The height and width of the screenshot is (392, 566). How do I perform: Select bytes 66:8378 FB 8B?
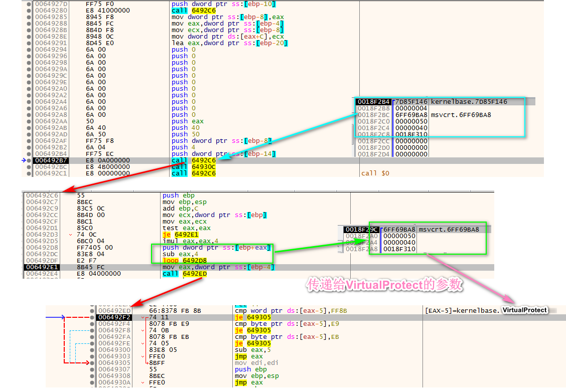[x=175, y=311]
